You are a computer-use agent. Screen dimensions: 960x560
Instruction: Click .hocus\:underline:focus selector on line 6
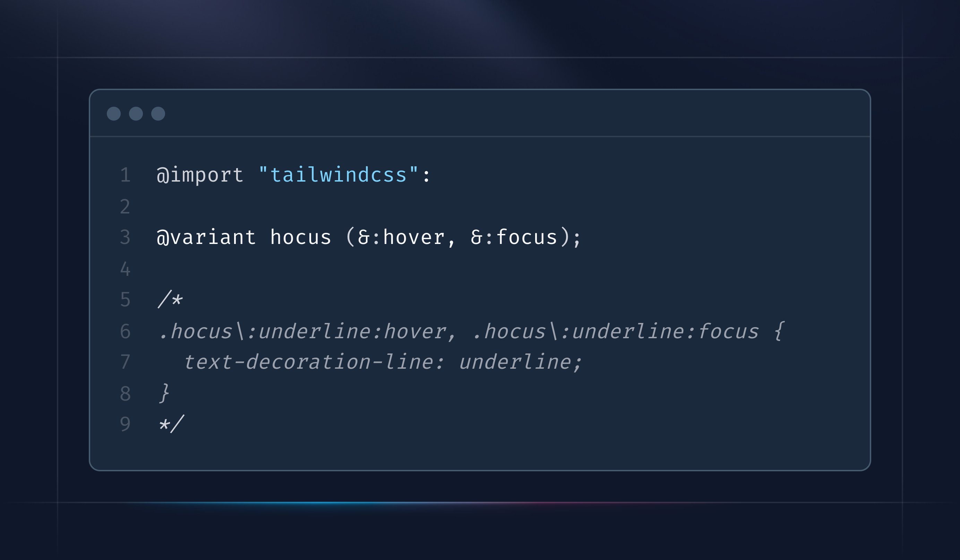pyautogui.click(x=616, y=331)
